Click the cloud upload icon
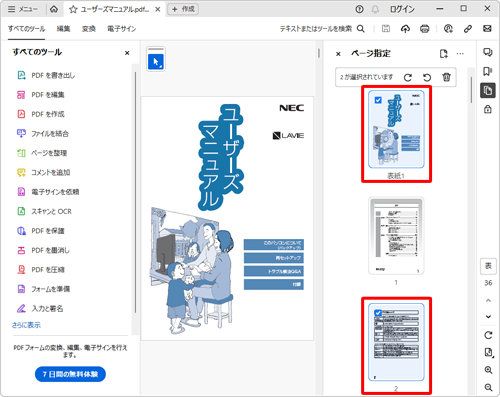Viewport: 500px width, 397px height. (x=405, y=29)
